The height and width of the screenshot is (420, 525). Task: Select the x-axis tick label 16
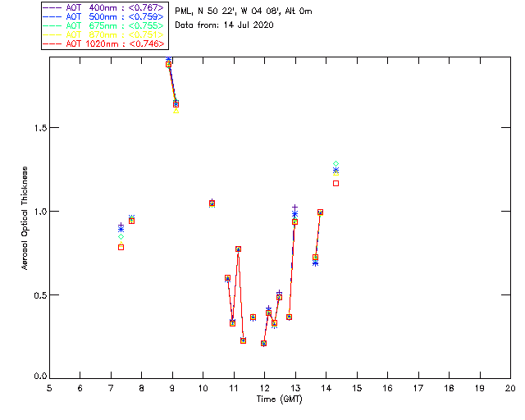click(388, 389)
